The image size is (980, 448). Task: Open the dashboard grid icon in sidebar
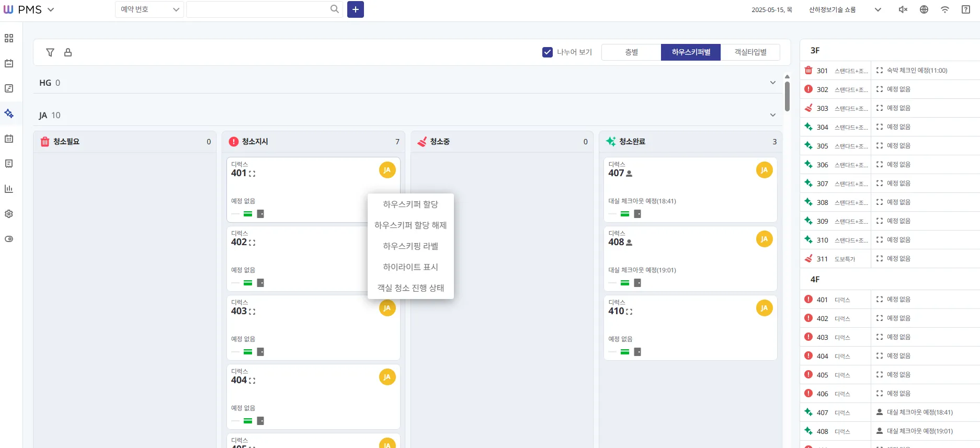point(9,38)
